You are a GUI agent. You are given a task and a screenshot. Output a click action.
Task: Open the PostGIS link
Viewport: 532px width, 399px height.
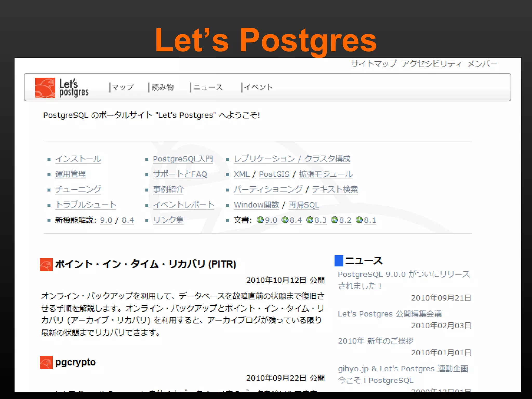pos(274,174)
